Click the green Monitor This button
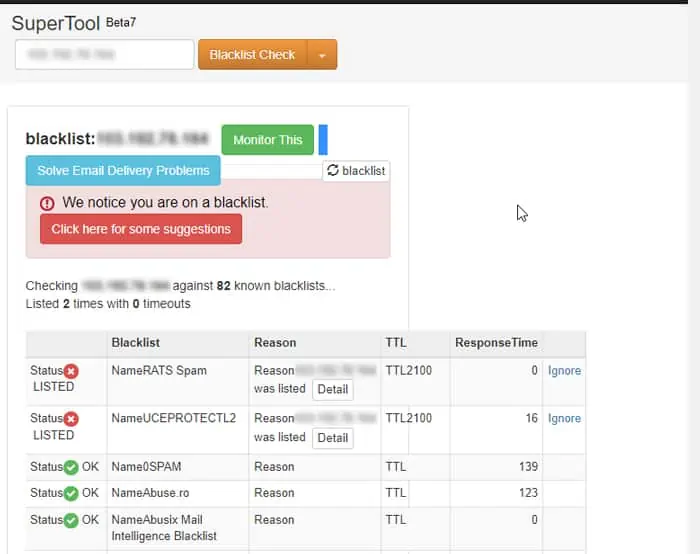 point(267,140)
